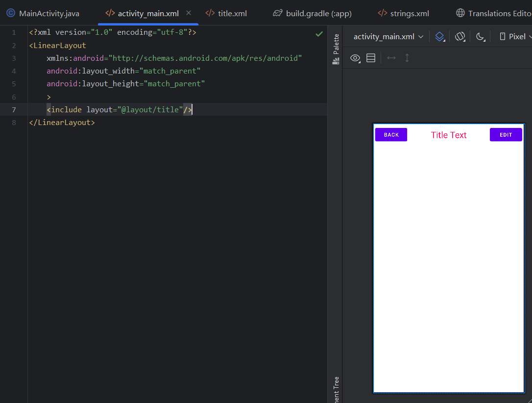
Task: Open the Palette side panel
Action: click(x=336, y=49)
